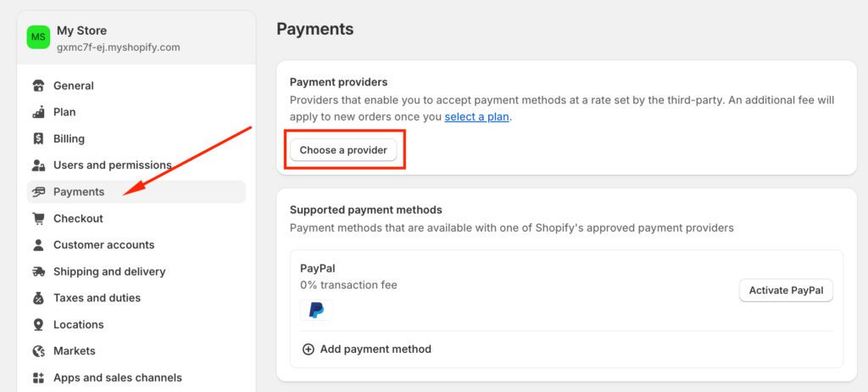This screenshot has height=392, width=868.
Task: Go to Shipping and delivery settings
Action: click(108, 272)
